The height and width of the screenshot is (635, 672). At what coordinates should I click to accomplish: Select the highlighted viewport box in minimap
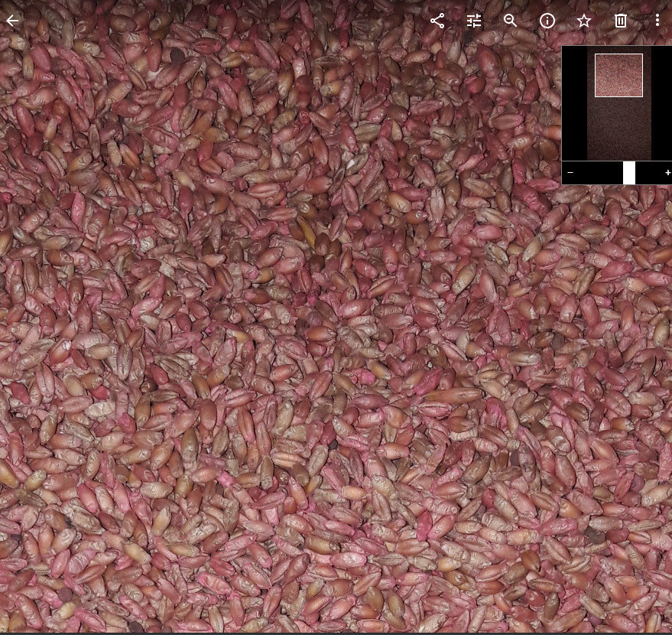tap(618, 75)
